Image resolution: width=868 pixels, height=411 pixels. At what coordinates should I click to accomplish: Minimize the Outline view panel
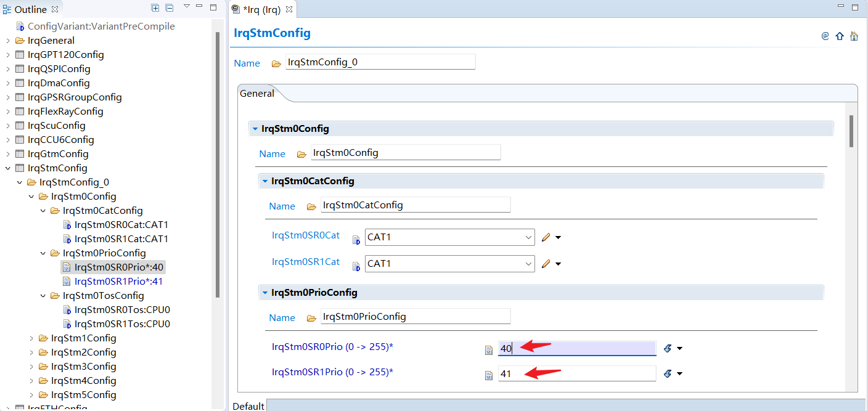(200, 6)
